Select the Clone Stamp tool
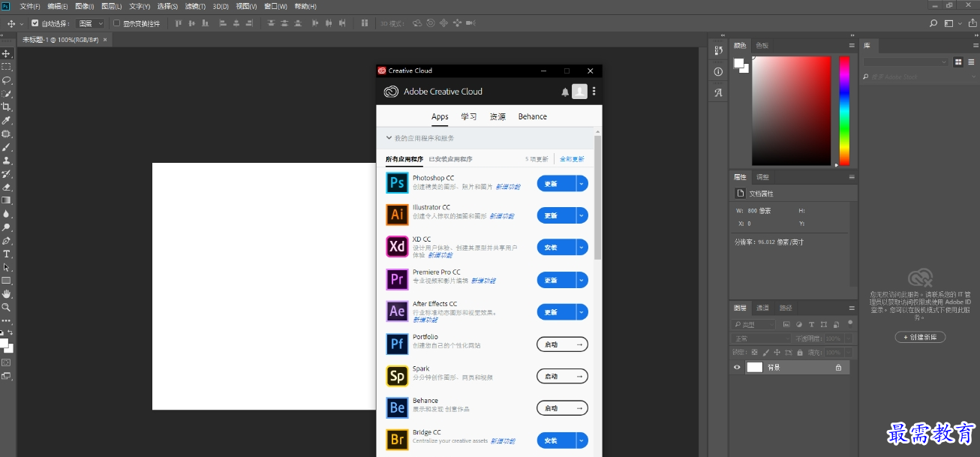The height and width of the screenshot is (457, 980). pyautogui.click(x=6, y=161)
